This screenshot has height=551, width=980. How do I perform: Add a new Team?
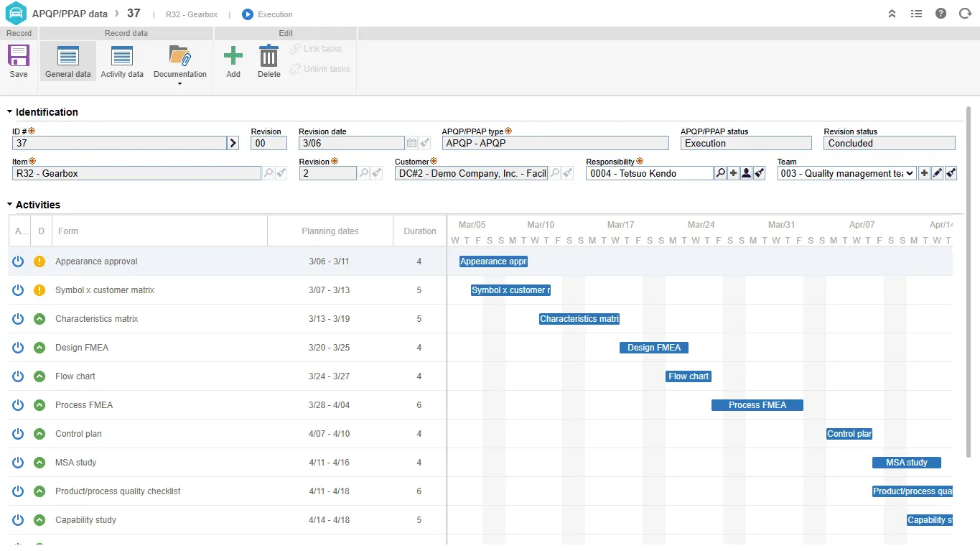click(924, 173)
